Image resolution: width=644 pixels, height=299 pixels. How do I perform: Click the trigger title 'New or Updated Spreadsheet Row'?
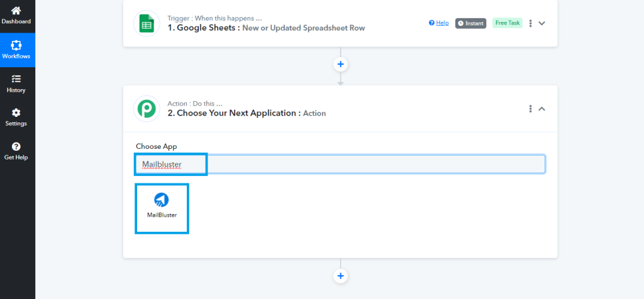[x=304, y=28]
